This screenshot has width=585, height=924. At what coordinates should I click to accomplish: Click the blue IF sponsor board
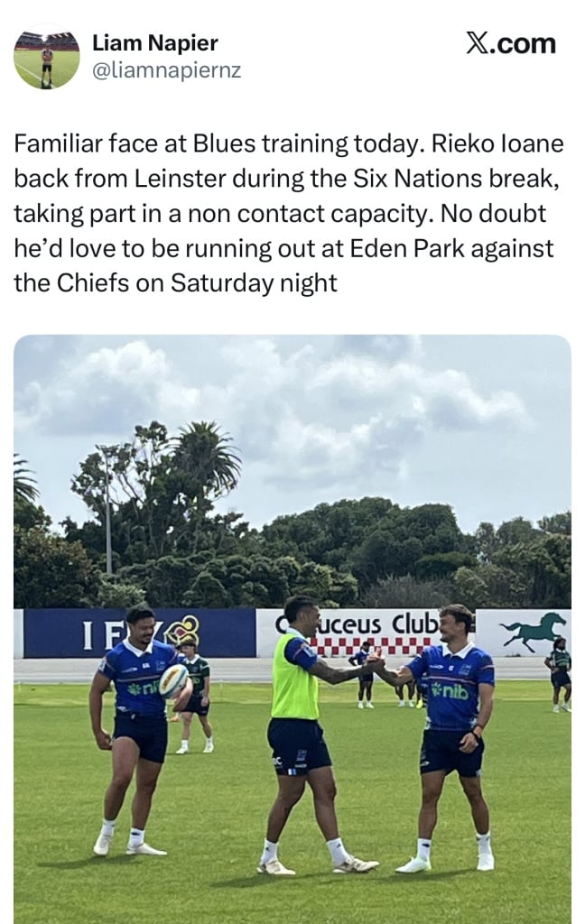139,633
